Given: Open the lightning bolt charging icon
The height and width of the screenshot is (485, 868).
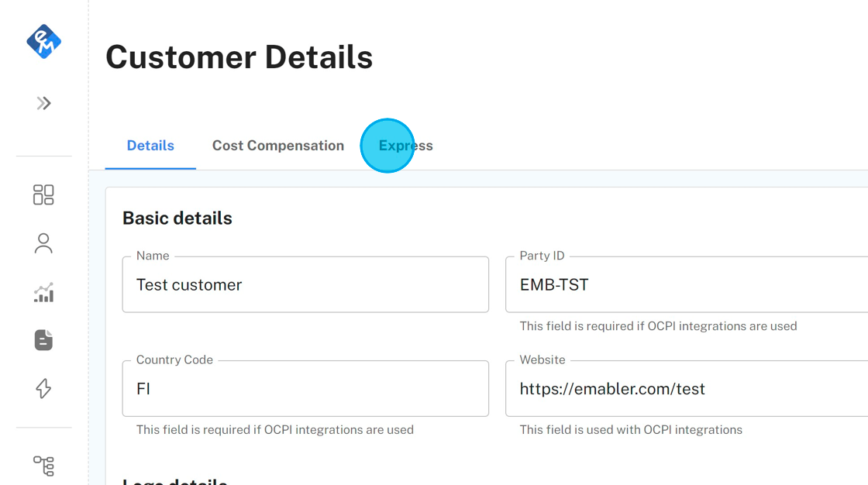Looking at the screenshot, I should (43, 388).
